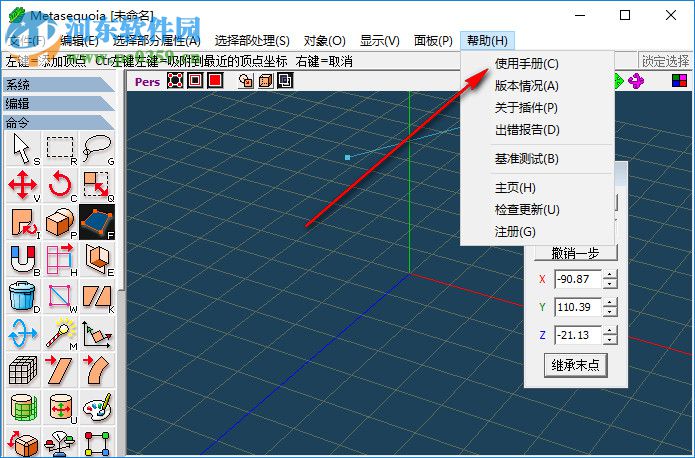Open the Primitive shapes tool (P)
695x458 pixels.
click(x=60, y=222)
